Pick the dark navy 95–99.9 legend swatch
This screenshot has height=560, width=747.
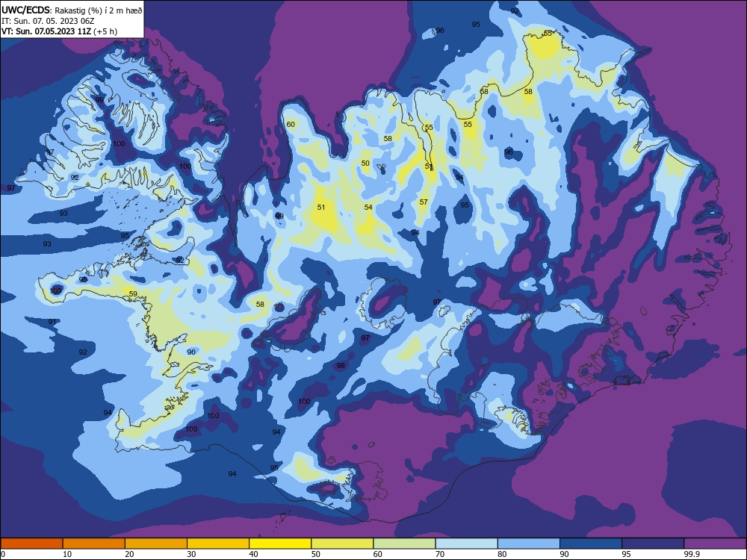point(653,544)
